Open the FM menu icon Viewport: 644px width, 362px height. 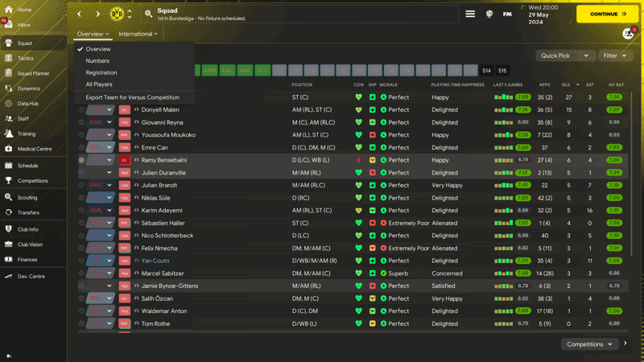(507, 14)
